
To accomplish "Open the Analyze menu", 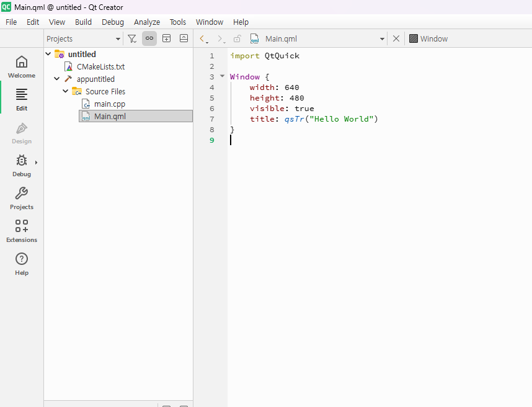I will (147, 22).
